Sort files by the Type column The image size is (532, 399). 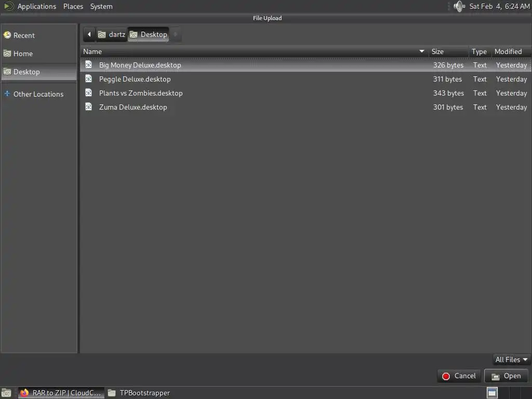(x=479, y=51)
